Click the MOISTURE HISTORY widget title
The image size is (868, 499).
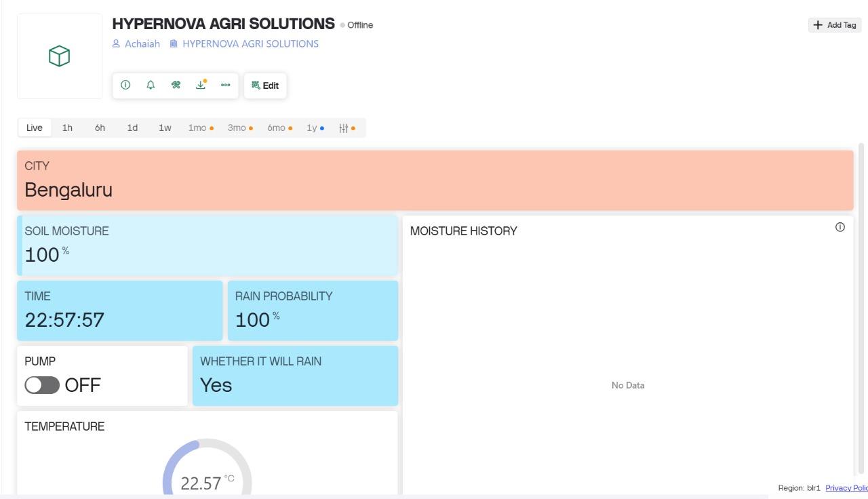pyautogui.click(x=464, y=231)
